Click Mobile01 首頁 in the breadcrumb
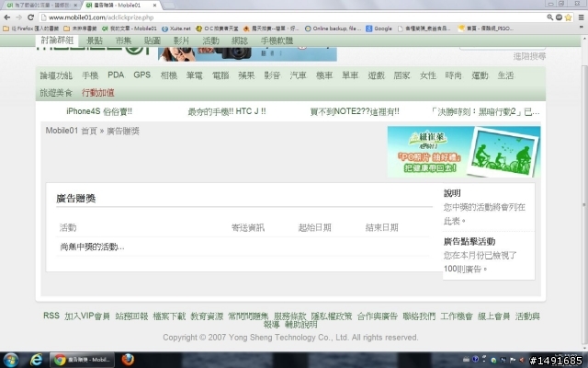This screenshot has width=588, height=368. click(x=72, y=131)
